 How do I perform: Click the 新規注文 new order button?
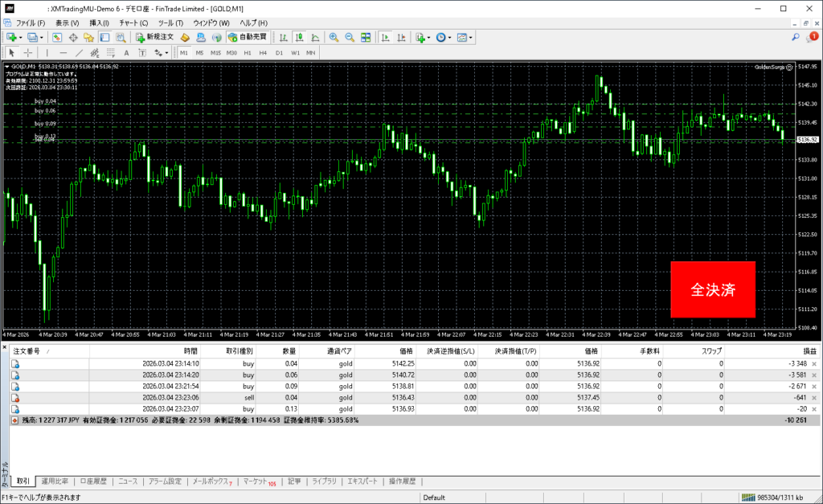pyautogui.click(x=154, y=37)
